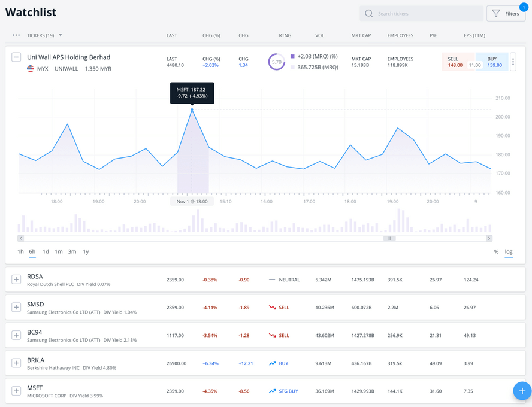Image resolution: width=532 pixels, height=407 pixels.
Task: Click the Filters notification badge
Action: (524, 7)
